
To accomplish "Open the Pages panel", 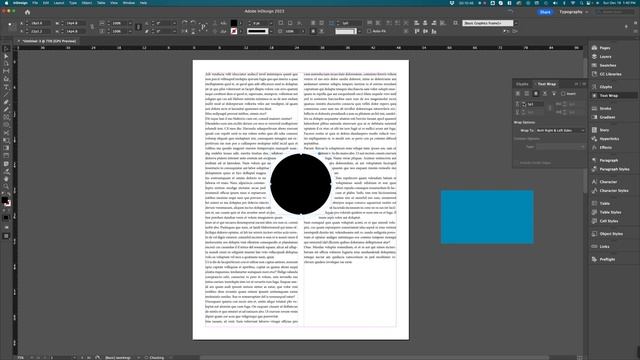I will [605, 48].
